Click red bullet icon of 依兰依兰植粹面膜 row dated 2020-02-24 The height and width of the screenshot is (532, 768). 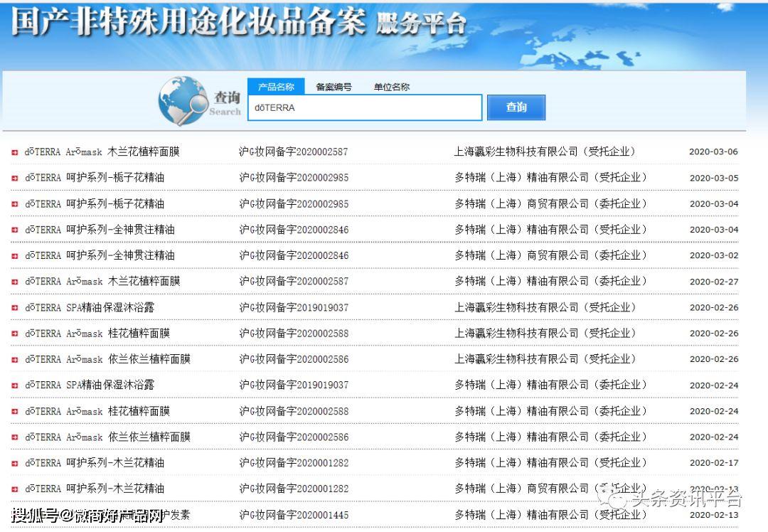click(x=15, y=438)
